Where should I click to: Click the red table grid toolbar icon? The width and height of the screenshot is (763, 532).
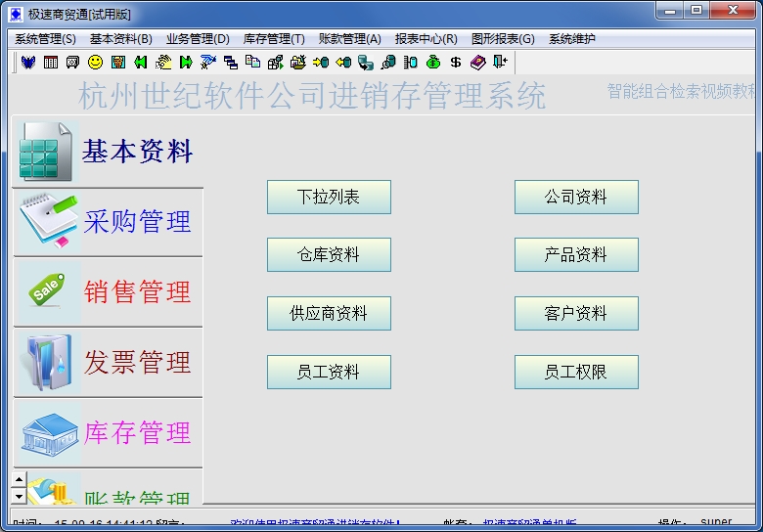tap(51, 62)
